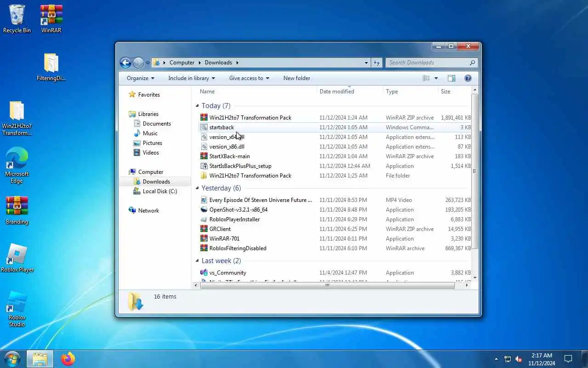The image size is (588, 368).
Task: Toggle the preview pane button
Action: pos(452,78)
